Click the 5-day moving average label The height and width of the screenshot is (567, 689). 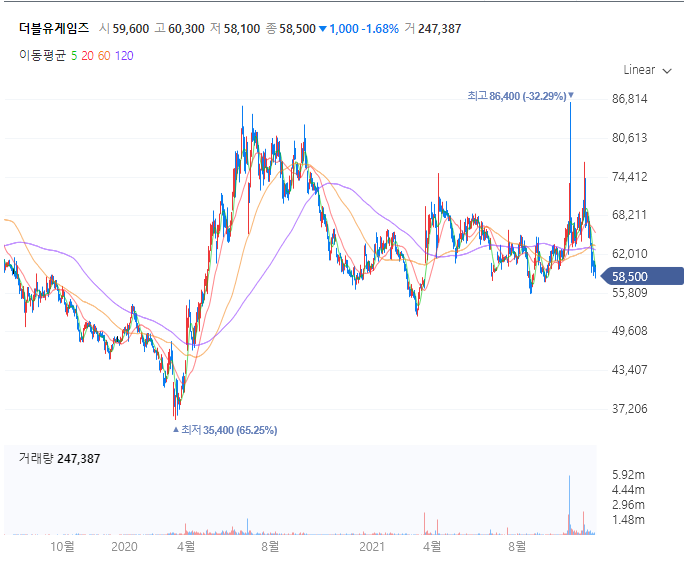(74, 56)
